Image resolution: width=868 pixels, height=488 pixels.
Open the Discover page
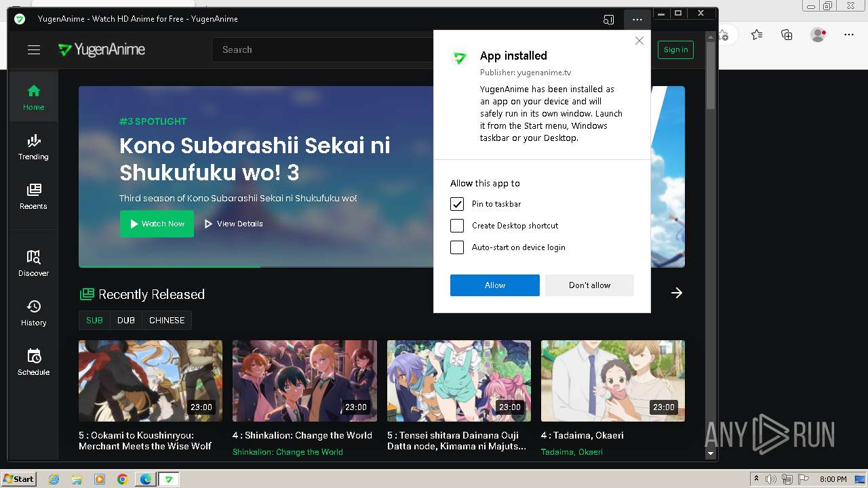[x=33, y=264]
